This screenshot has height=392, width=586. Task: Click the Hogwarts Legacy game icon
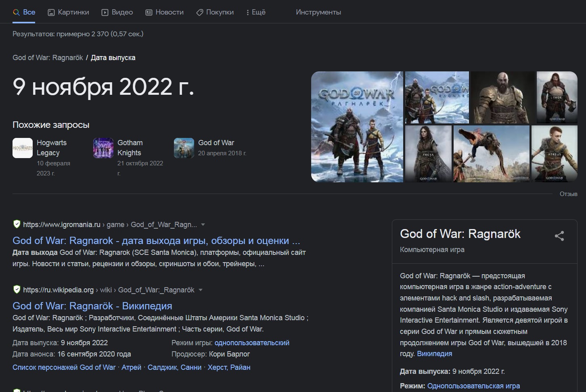point(23,148)
